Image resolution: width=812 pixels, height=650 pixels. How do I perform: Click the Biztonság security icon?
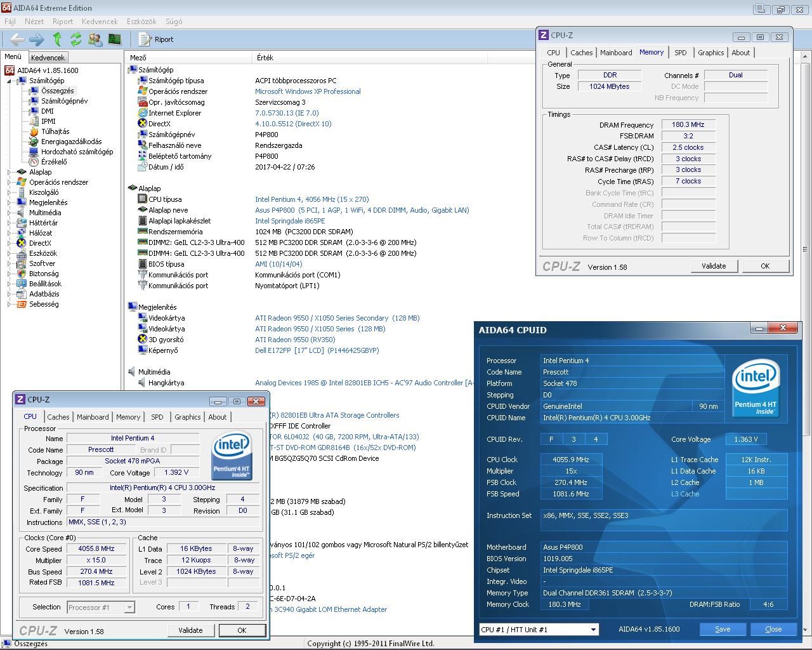coord(22,274)
